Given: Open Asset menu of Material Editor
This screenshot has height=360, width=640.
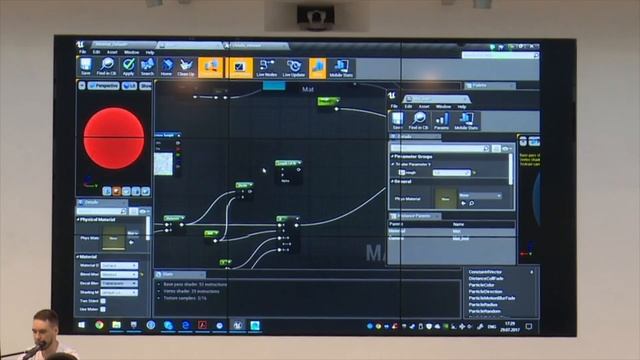Looking at the screenshot, I should point(112,52).
